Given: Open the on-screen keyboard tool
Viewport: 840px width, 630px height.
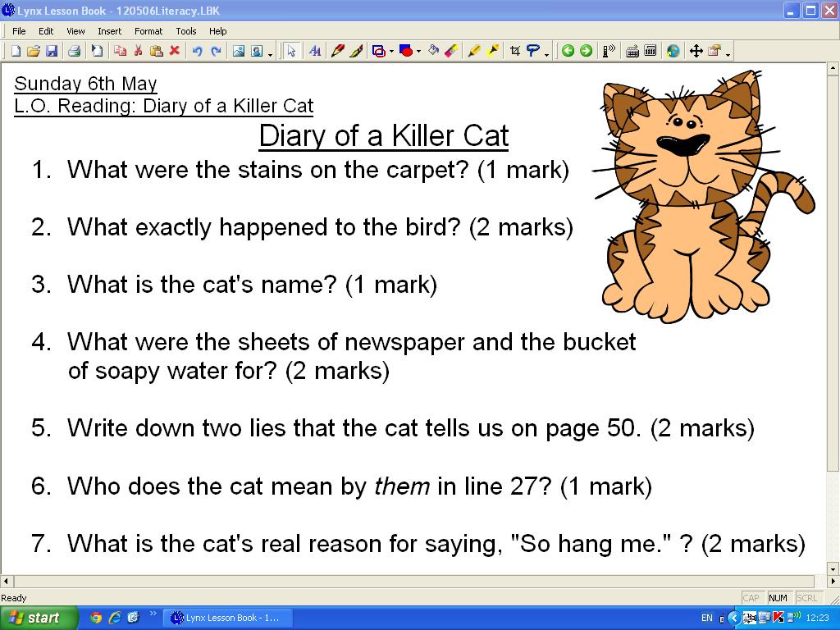Looking at the screenshot, I should point(632,50).
